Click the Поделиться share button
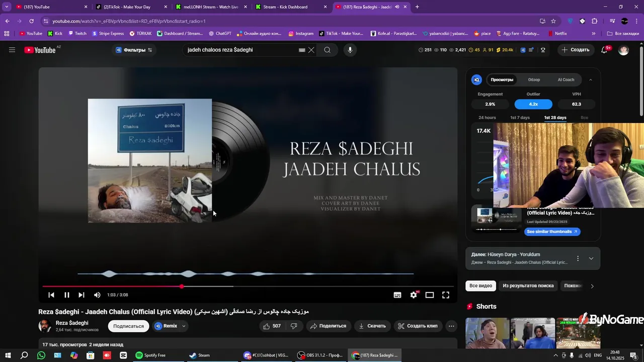Screen dimensions: 644x362 (328, 326)
